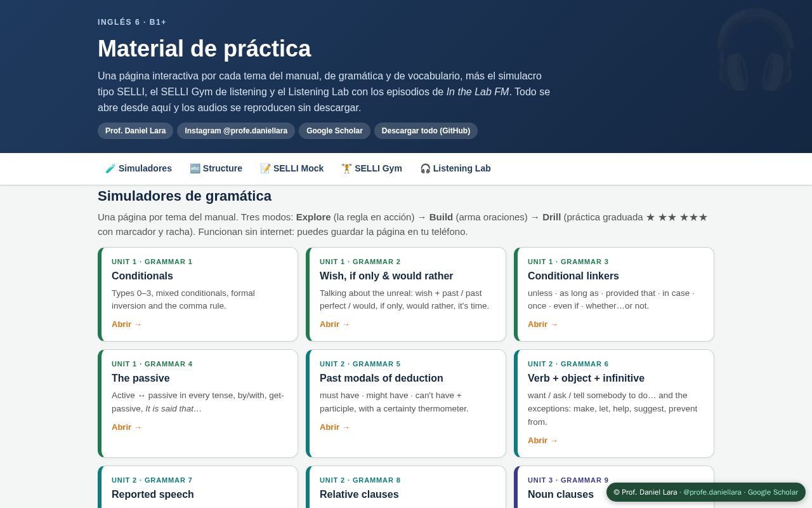Open Abrir link in Verb + object card
The width and height of the screenshot is (812, 508).
[542, 441]
